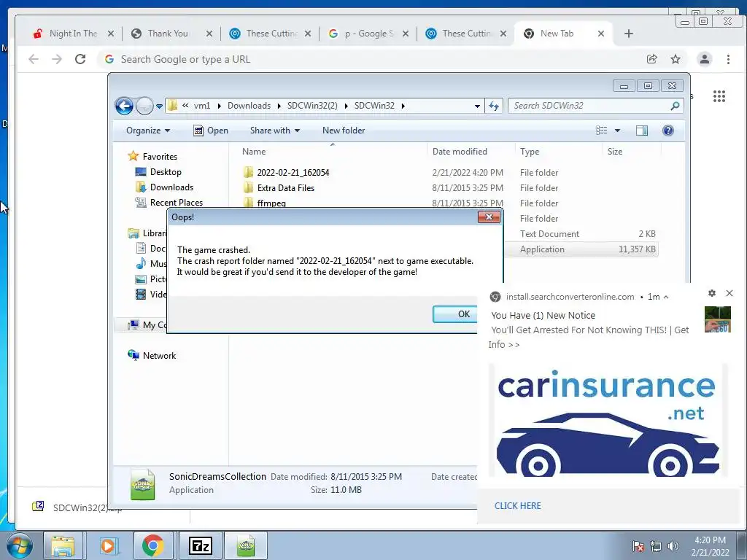Expand the view options dropdown arrow
Screen dimensions: 747x560
(617, 131)
